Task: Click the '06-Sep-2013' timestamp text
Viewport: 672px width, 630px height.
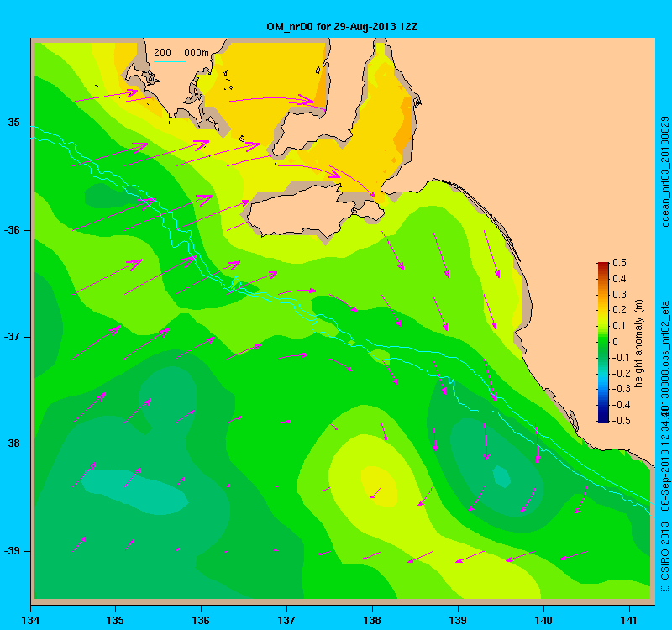Action: (x=665, y=484)
